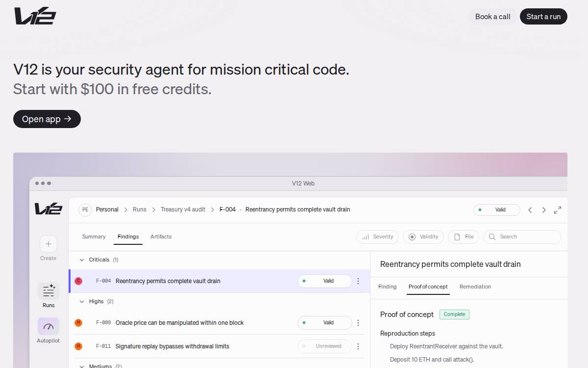
Task: Click the Start a run button
Action: point(543,17)
